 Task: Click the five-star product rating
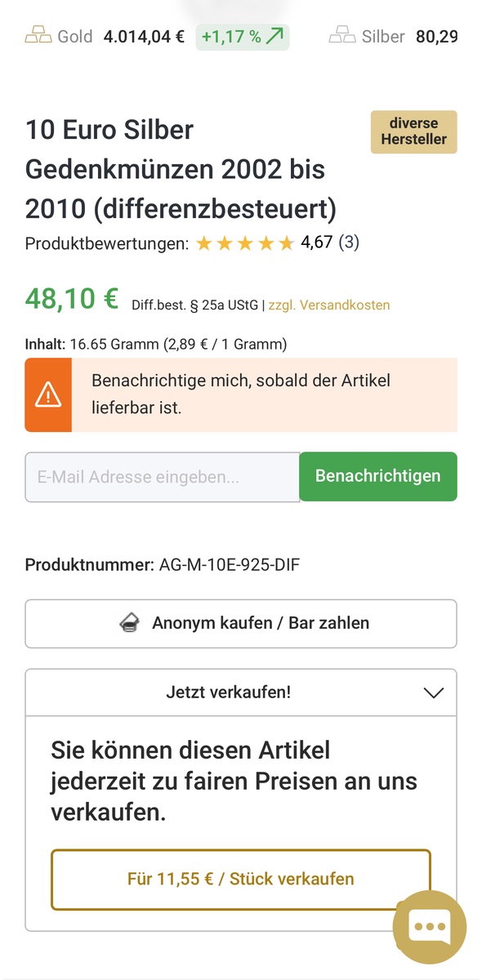coord(244,243)
